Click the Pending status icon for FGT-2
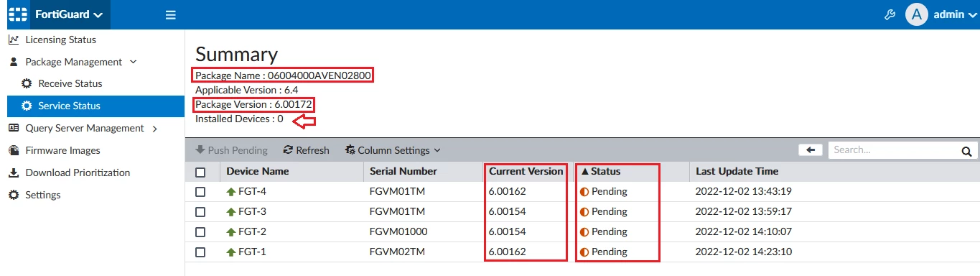 coord(584,232)
